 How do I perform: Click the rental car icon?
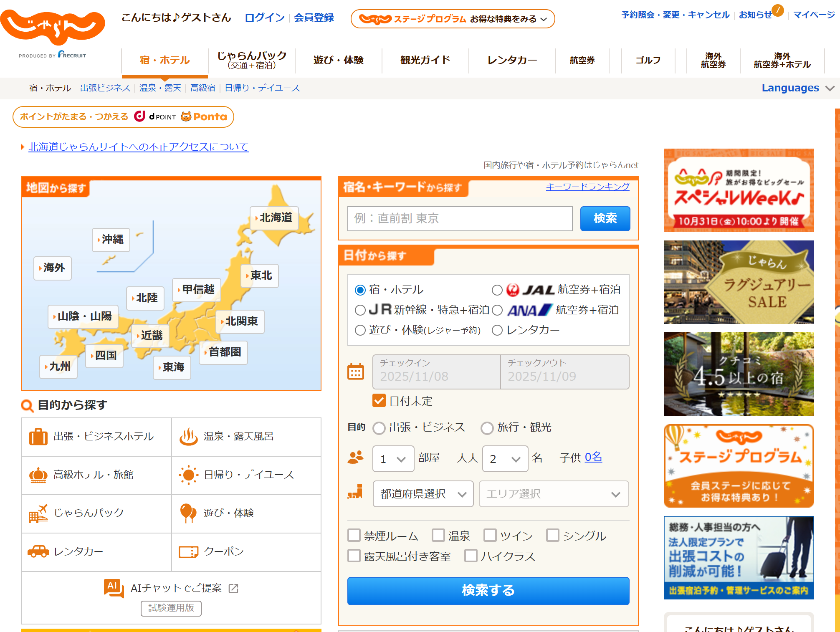(38, 551)
